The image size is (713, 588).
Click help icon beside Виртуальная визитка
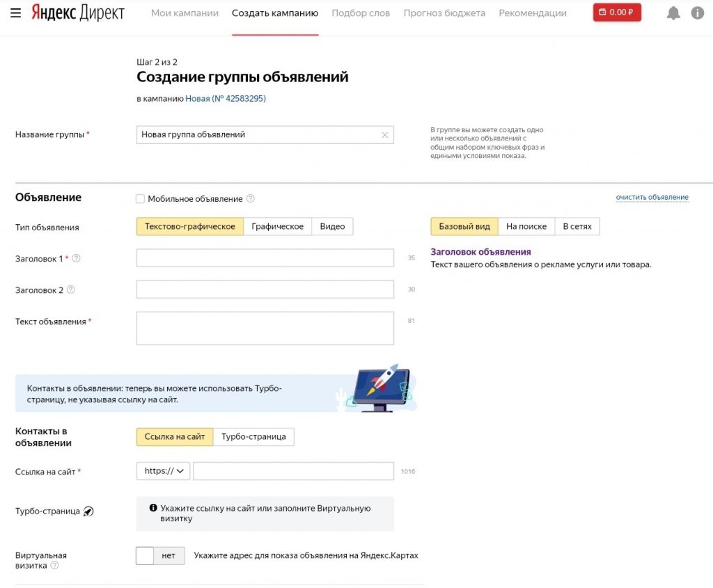pyautogui.click(x=54, y=566)
